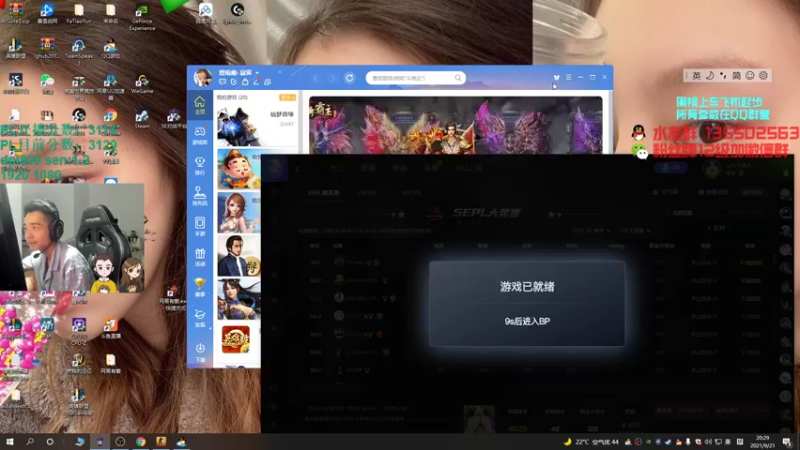Open the 下载 download manager in sidebar
The image size is (800, 450).
pyautogui.click(x=199, y=352)
